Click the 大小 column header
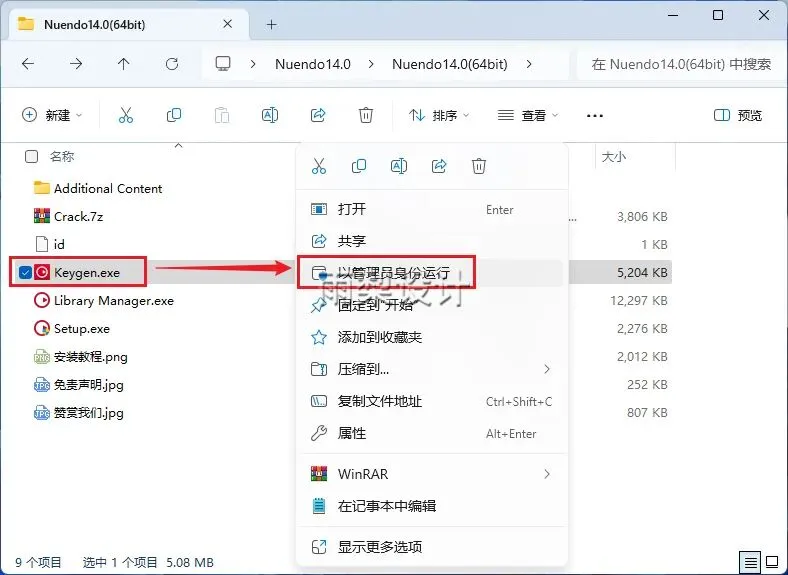This screenshot has height=575, width=788. 614,157
